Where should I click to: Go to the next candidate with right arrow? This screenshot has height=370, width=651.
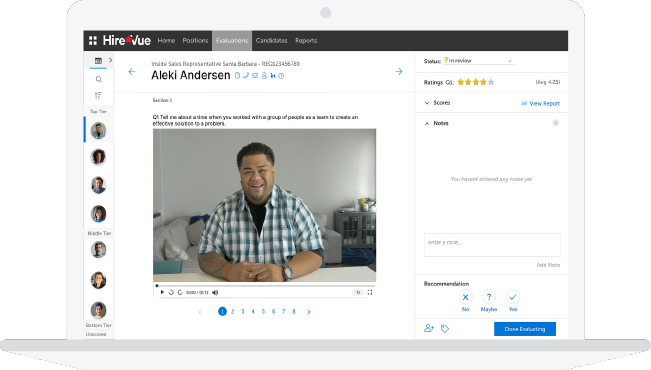(399, 71)
